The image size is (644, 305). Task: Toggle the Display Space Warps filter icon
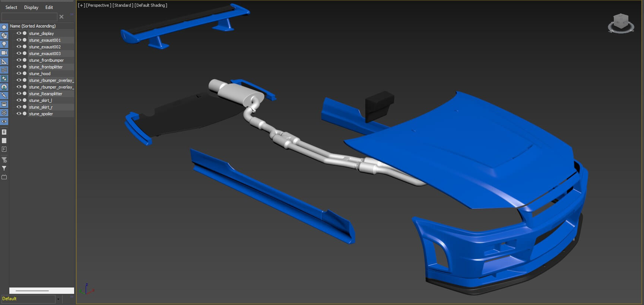4,70
